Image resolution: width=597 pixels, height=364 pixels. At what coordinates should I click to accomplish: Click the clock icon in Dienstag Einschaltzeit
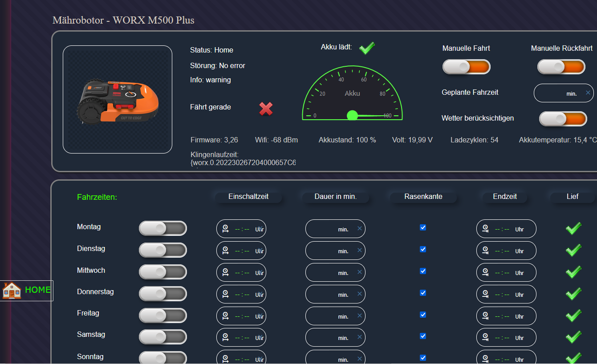(x=225, y=251)
